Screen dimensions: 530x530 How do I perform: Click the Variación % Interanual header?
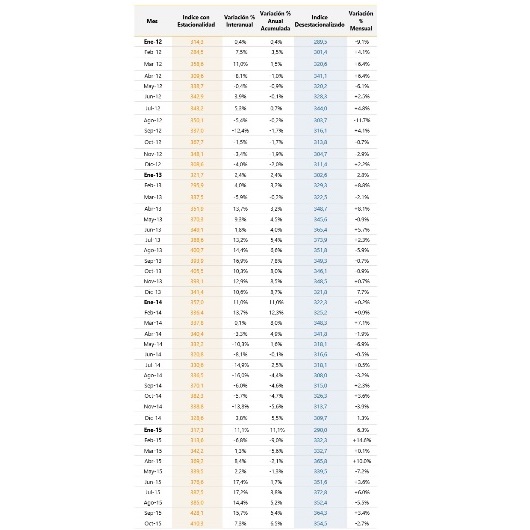point(239,21)
